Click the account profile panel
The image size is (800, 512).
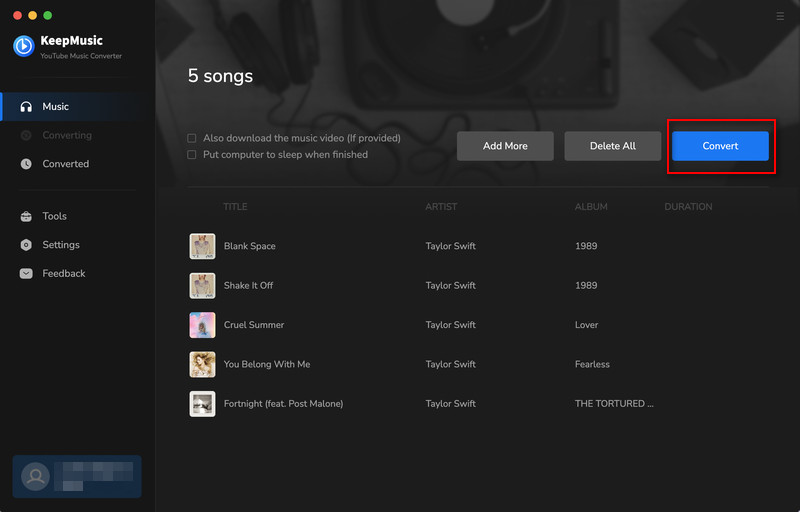pyautogui.click(x=77, y=476)
